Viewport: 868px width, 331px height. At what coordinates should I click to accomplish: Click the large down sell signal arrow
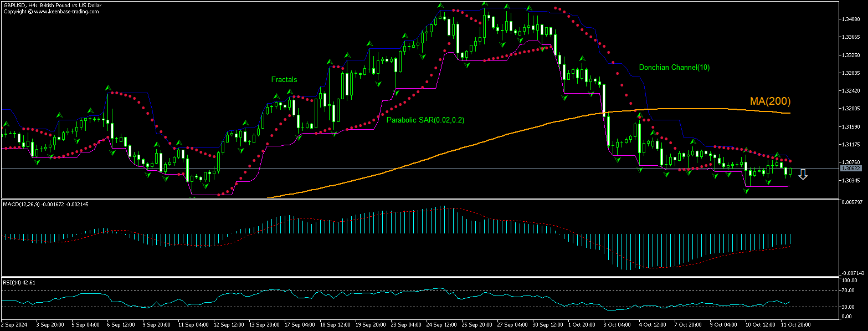click(x=803, y=175)
